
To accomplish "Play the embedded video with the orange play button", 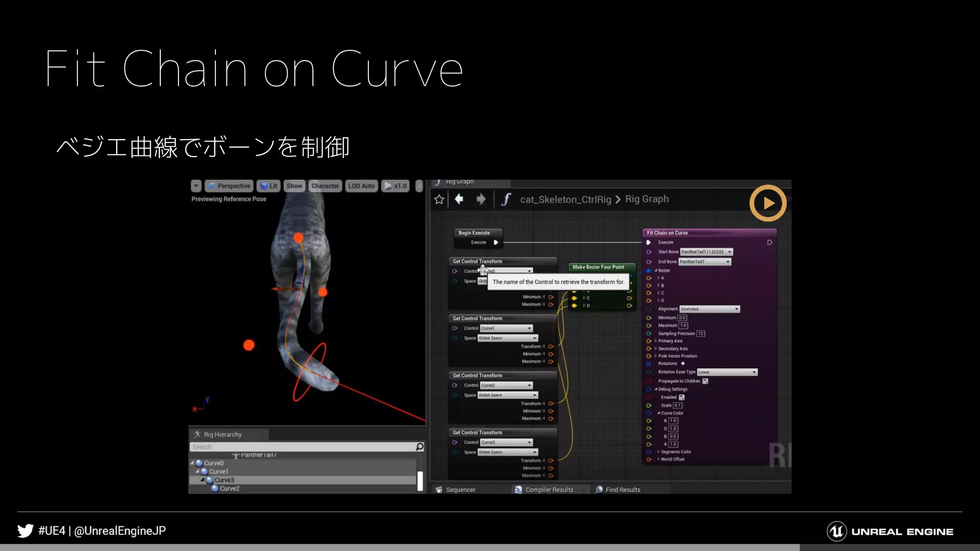I will point(768,203).
